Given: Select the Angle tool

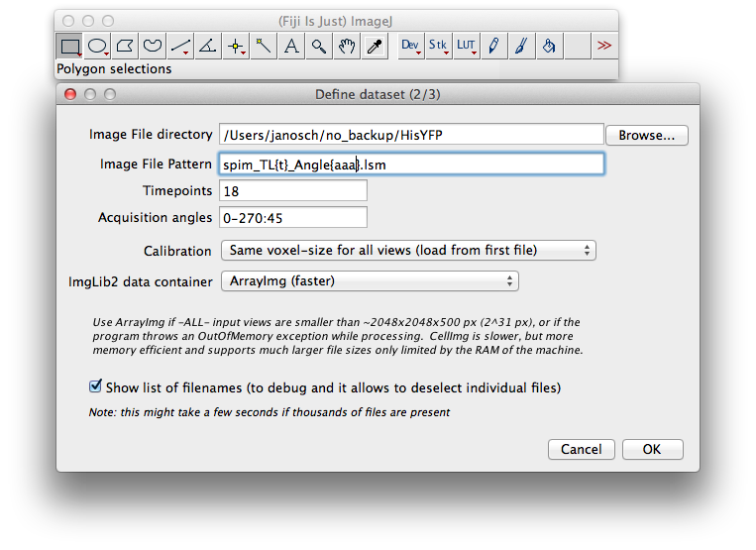Looking at the screenshot, I should click(x=208, y=46).
